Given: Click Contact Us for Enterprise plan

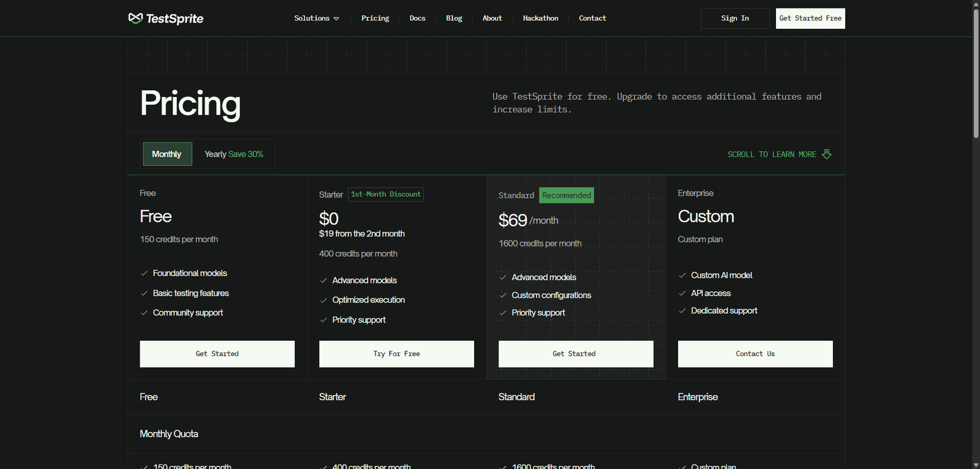Looking at the screenshot, I should pos(755,354).
